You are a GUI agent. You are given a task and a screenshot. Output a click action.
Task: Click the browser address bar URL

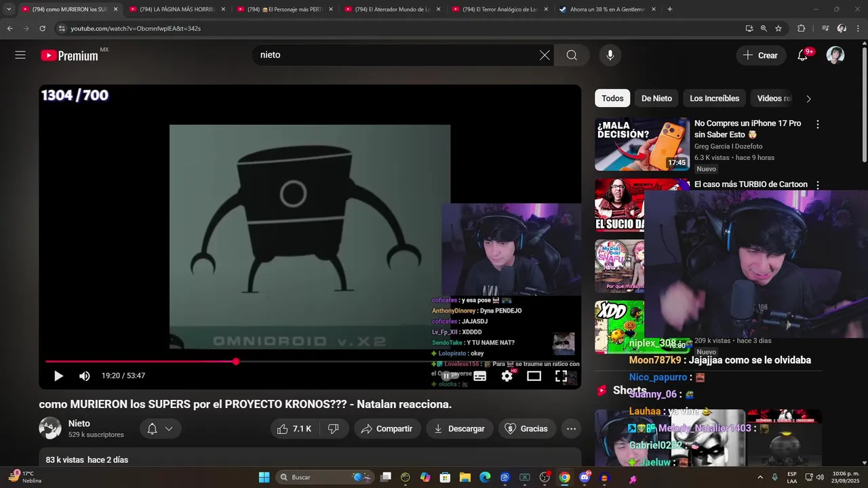pyautogui.click(x=136, y=28)
